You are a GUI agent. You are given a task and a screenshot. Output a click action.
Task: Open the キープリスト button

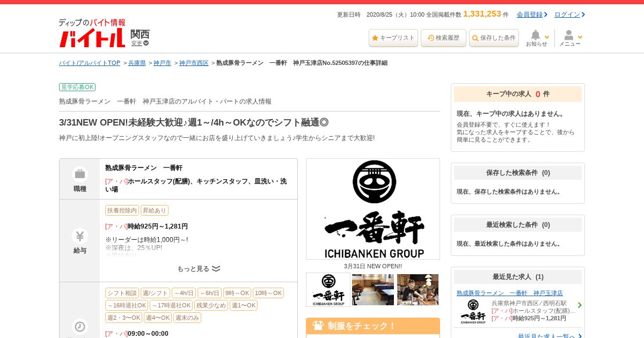[x=393, y=38]
